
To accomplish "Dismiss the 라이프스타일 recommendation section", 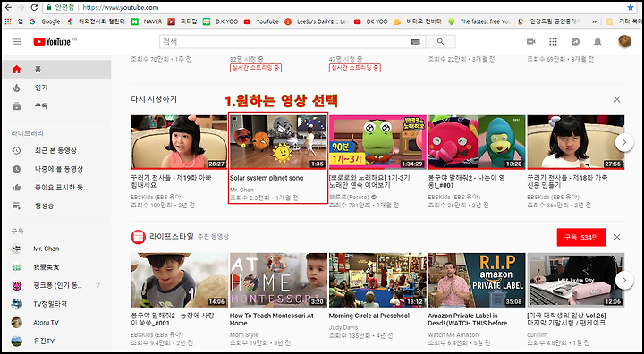I will [617, 237].
